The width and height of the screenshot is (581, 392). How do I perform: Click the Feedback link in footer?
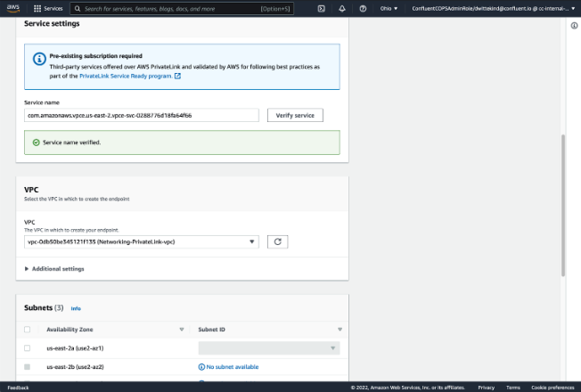(18, 388)
